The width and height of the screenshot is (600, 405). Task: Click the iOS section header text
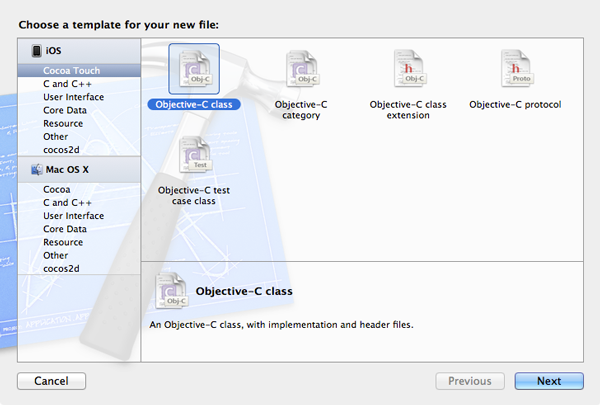coord(54,51)
